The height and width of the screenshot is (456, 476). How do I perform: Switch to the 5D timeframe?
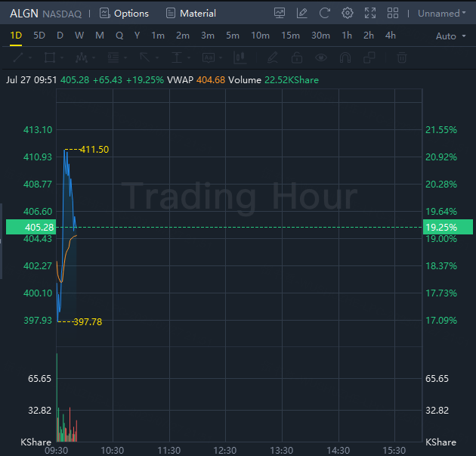pyautogui.click(x=39, y=36)
